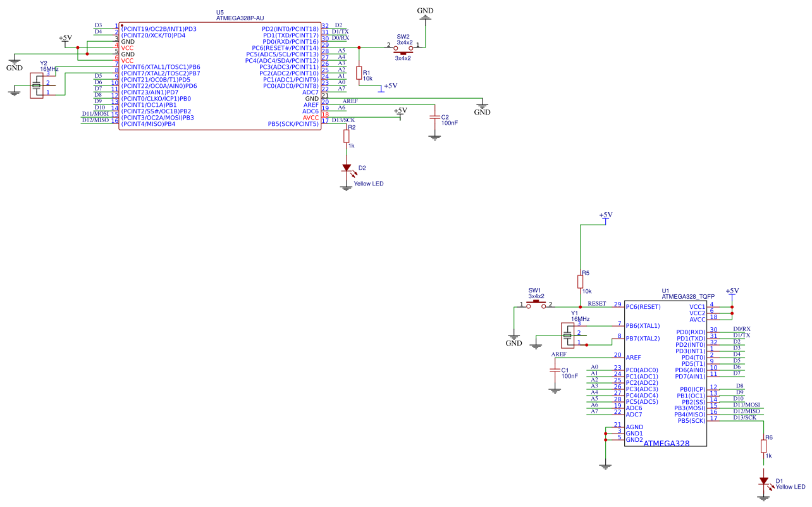This screenshot has height=507, width=812.
Task: Select the "100nF" value of C2
Action: coord(450,123)
